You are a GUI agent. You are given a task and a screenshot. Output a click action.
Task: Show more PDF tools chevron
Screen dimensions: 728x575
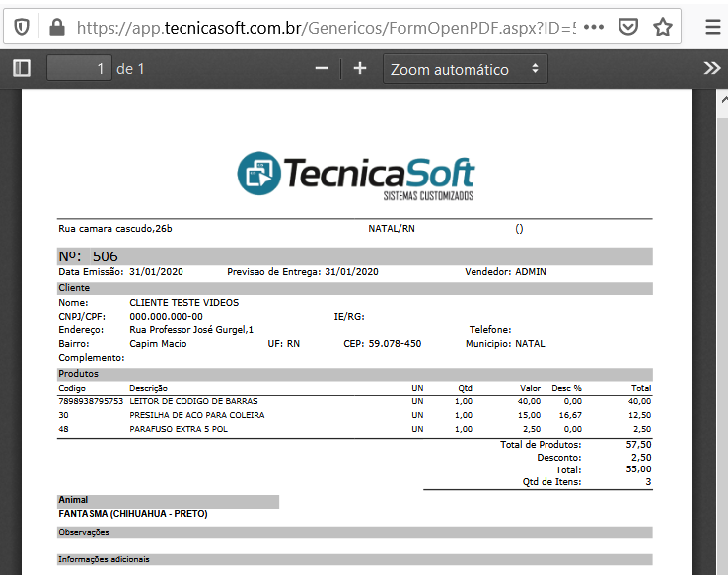tap(712, 68)
